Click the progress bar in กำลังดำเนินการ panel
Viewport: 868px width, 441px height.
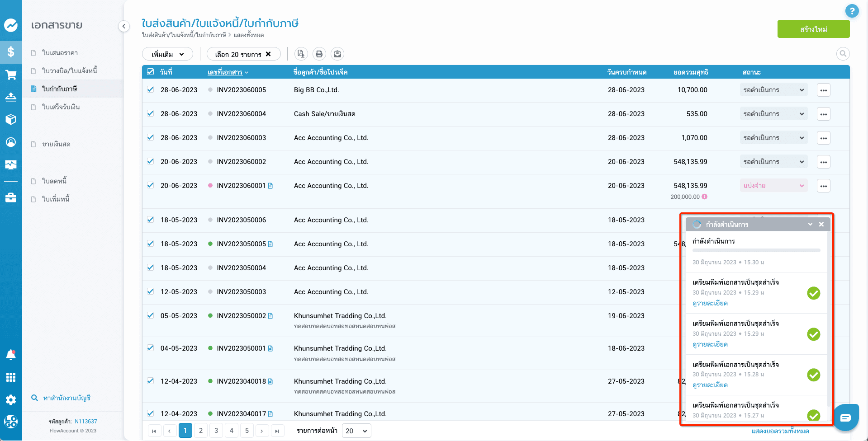(x=756, y=250)
